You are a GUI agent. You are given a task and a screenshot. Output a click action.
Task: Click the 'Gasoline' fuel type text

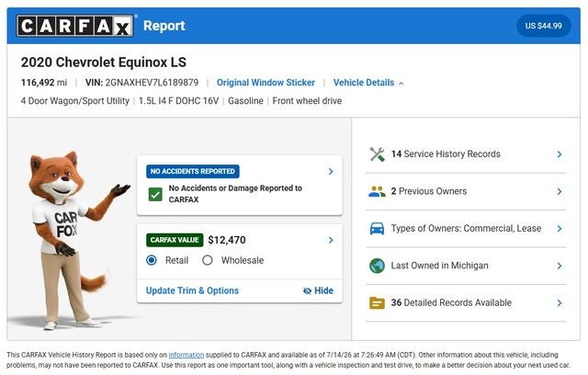[245, 101]
